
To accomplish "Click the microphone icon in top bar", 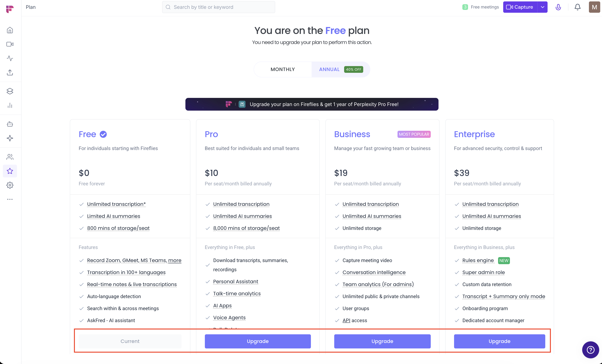I will click(558, 7).
